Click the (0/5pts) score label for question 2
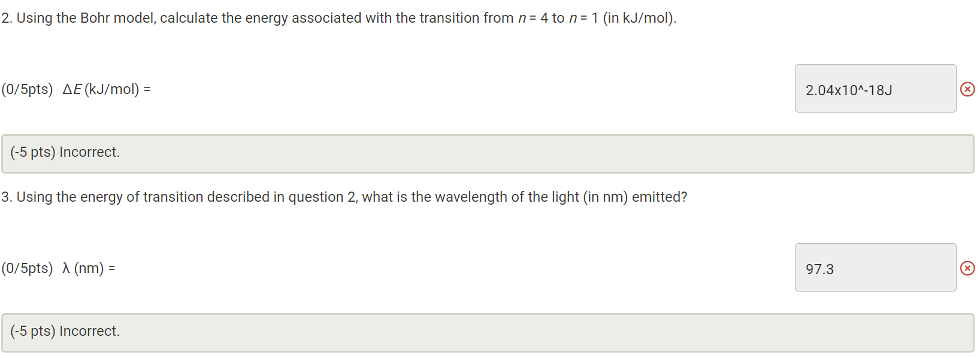Image resolution: width=980 pixels, height=358 pixels. click(28, 89)
